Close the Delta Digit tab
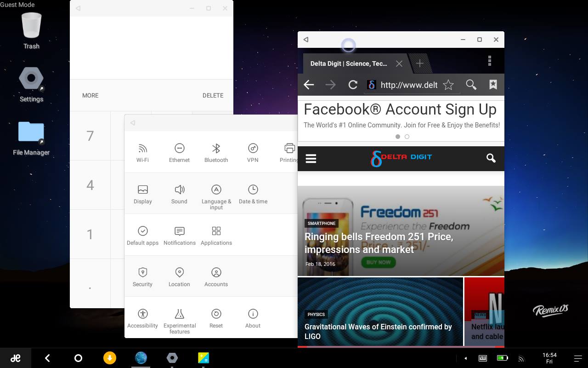Screen dimensions: 588x368 [399, 64]
